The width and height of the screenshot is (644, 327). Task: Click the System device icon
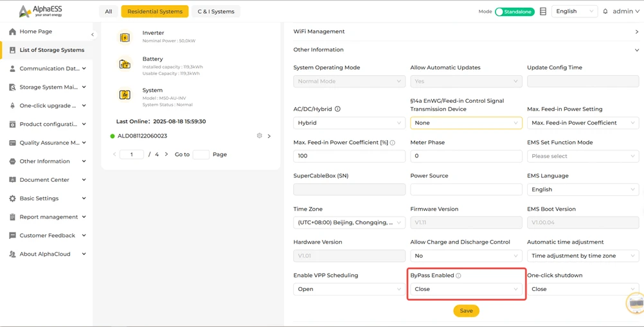125,95
